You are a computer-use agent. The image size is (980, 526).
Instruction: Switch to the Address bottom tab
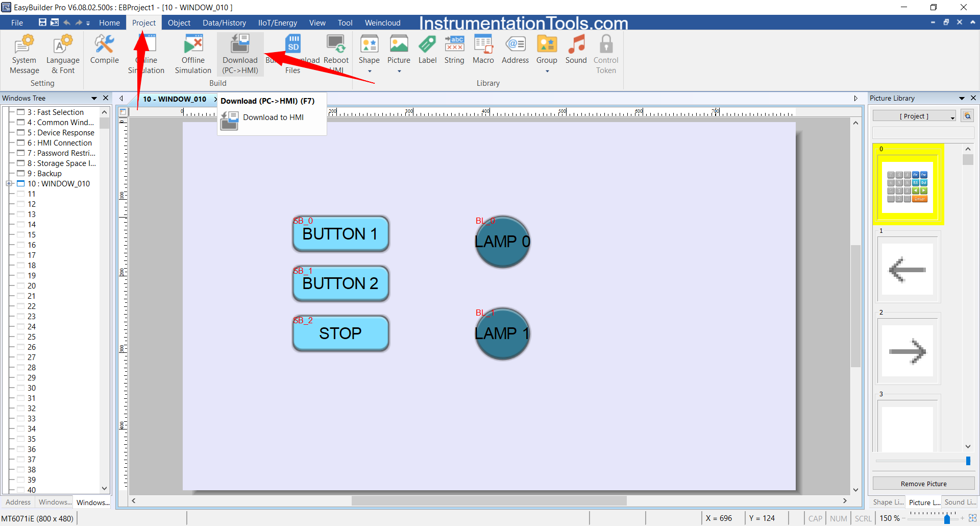pyautogui.click(x=18, y=502)
